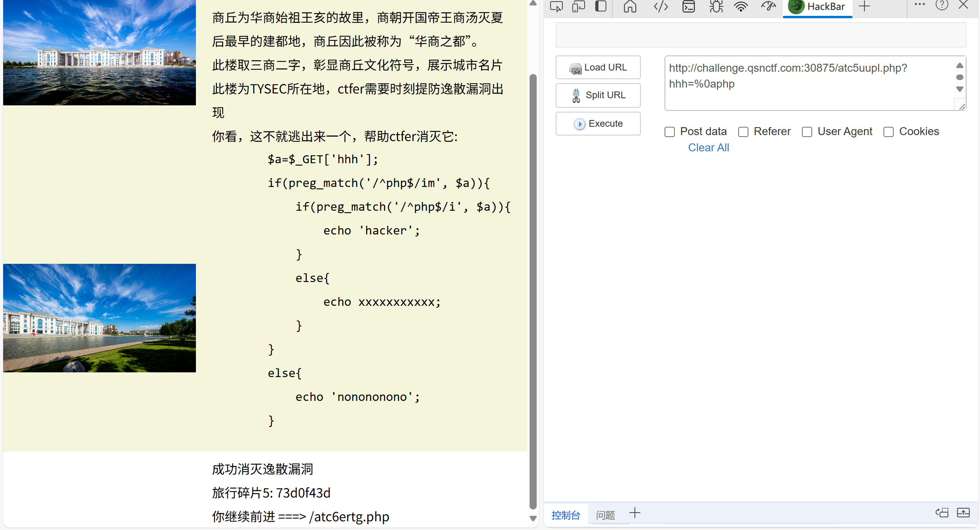The height and width of the screenshot is (530, 980).
Task: Open the more tools plus dropdown
Action: [864, 7]
